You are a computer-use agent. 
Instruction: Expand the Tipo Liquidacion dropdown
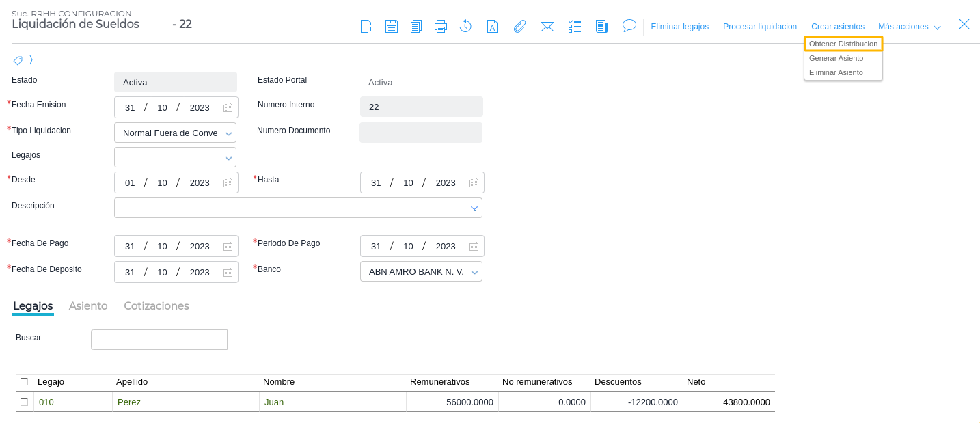click(x=228, y=133)
